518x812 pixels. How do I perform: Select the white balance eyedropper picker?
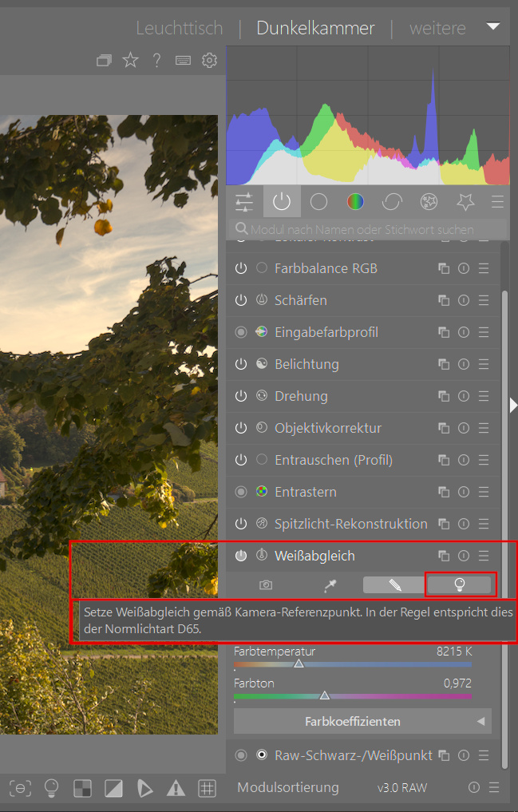(330, 585)
